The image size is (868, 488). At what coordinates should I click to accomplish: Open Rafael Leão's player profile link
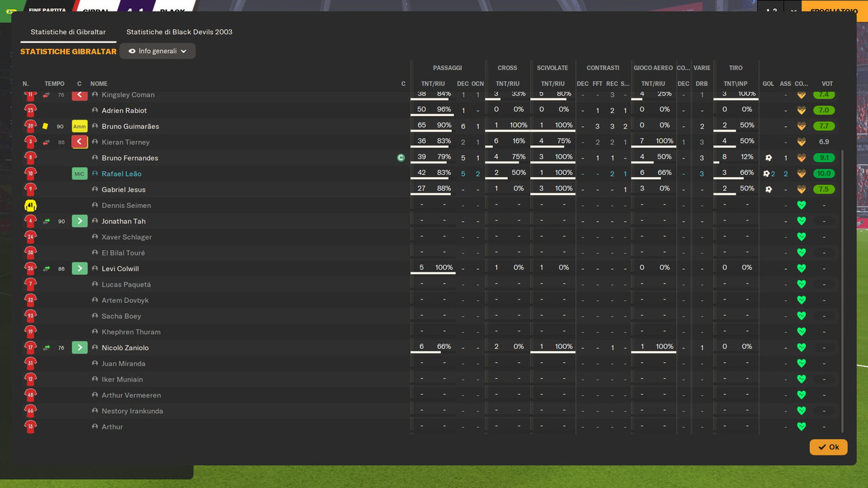[x=121, y=174]
